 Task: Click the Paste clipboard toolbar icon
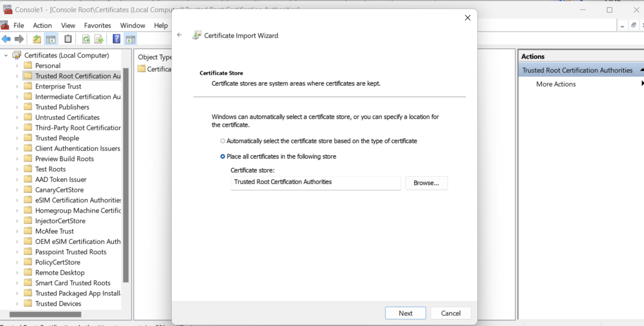coord(68,39)
